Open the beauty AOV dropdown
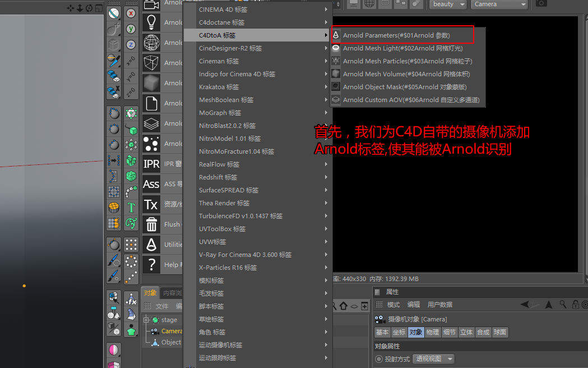Viewport: 588px width, 368px height. (x=448, y=4)
